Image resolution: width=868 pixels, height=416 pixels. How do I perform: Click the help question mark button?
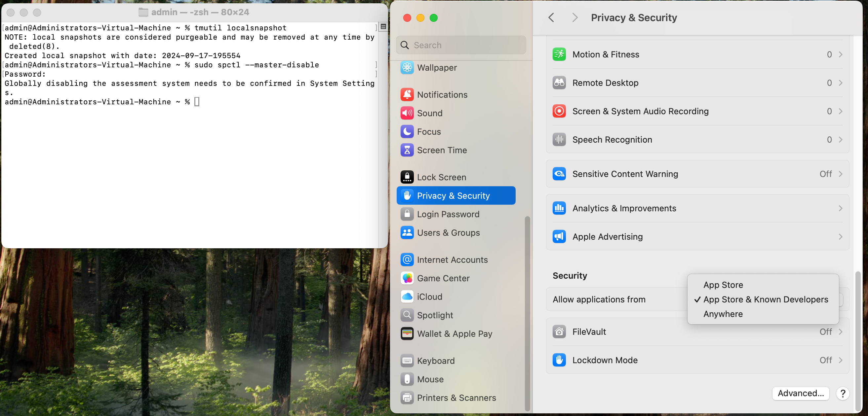click(843, 393)
